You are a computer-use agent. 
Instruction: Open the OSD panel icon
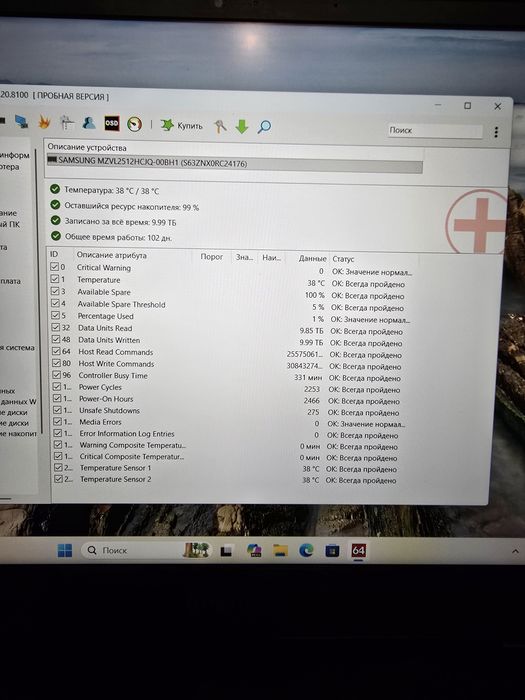point(112,123)
